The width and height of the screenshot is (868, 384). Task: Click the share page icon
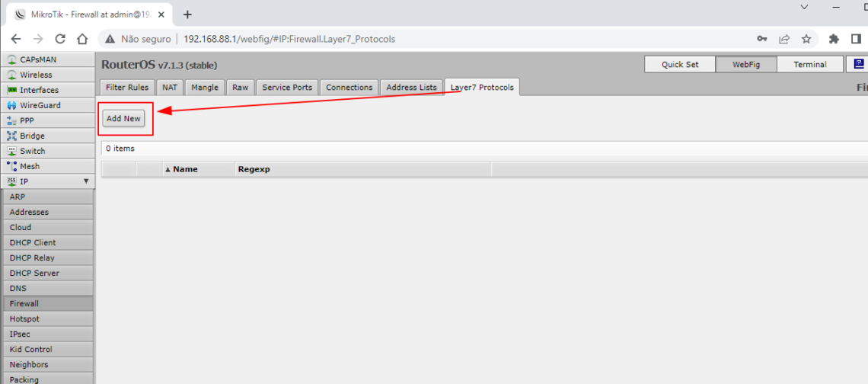(783, 39)
